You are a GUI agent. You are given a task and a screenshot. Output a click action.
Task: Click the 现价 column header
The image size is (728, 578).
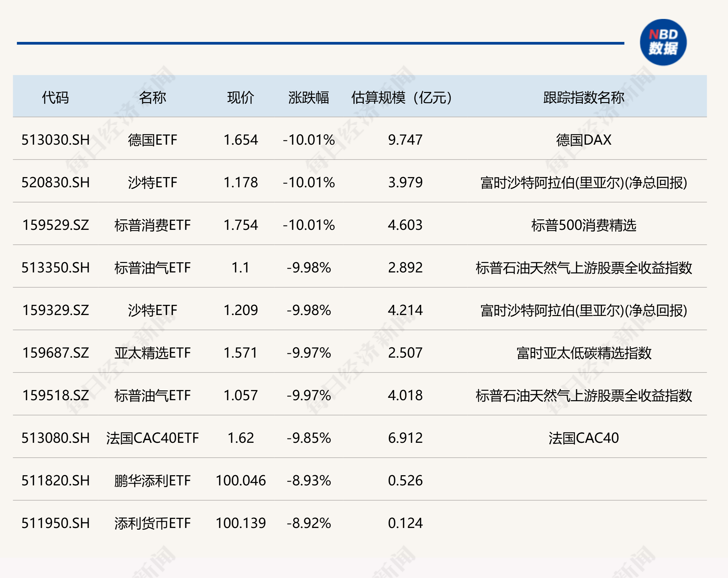(241, 96)
